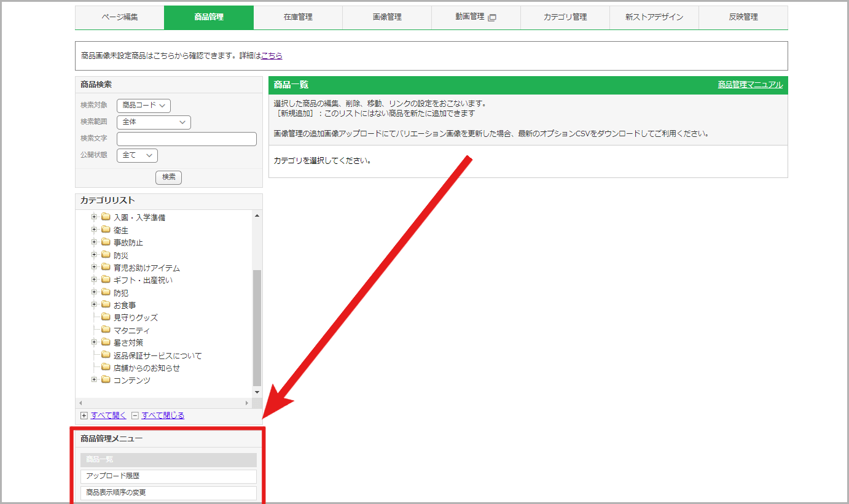The width and height of the screenshot is (849, 504).
Task: Select the ギフト・出産祝い category label
Action: click(143, 281)
